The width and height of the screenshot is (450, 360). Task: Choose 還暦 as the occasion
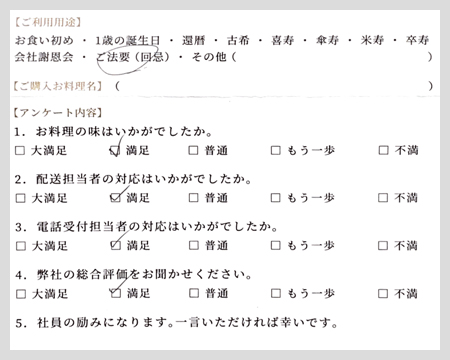193,40
